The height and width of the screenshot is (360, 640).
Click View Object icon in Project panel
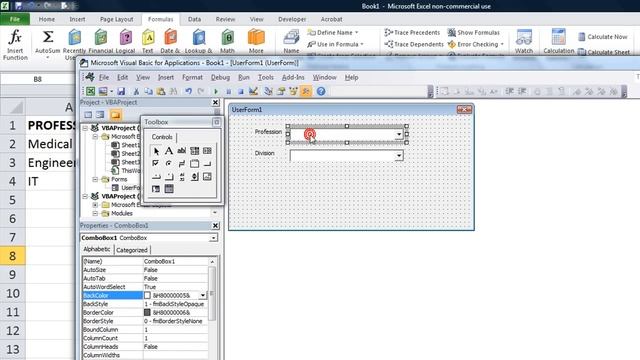(x=100, y=115)
